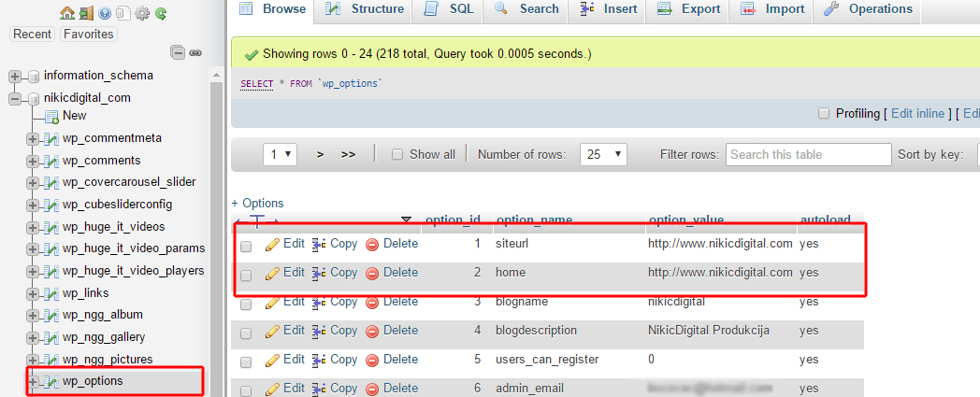Click the Edit inline link
Screen dimensions: 980x397
coord(917,114)
